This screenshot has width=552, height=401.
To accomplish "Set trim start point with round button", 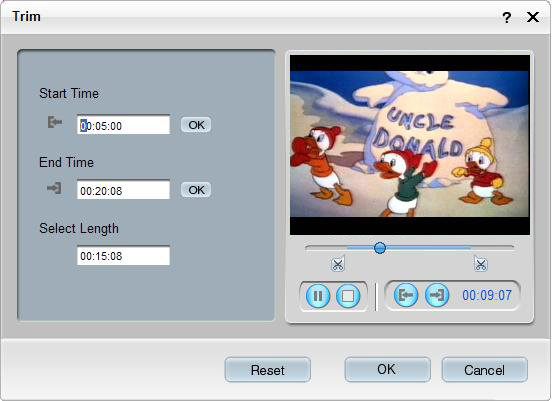I will pos(406,295).
